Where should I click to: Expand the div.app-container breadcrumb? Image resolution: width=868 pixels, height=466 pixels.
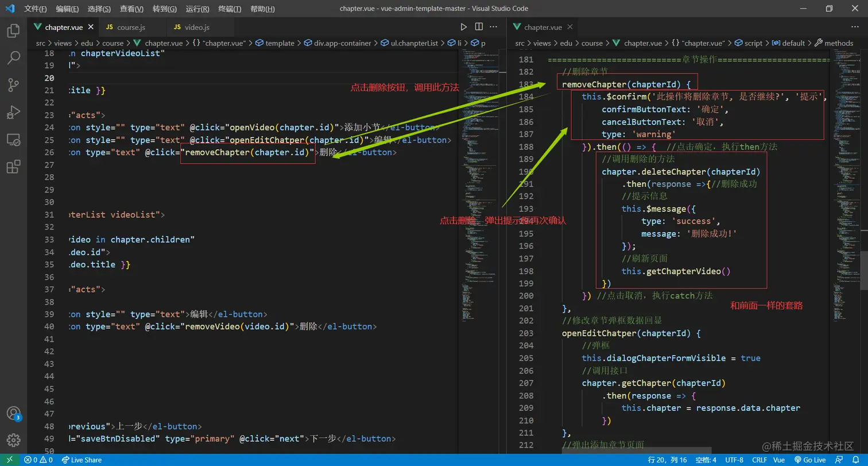(x=338, y=43)
